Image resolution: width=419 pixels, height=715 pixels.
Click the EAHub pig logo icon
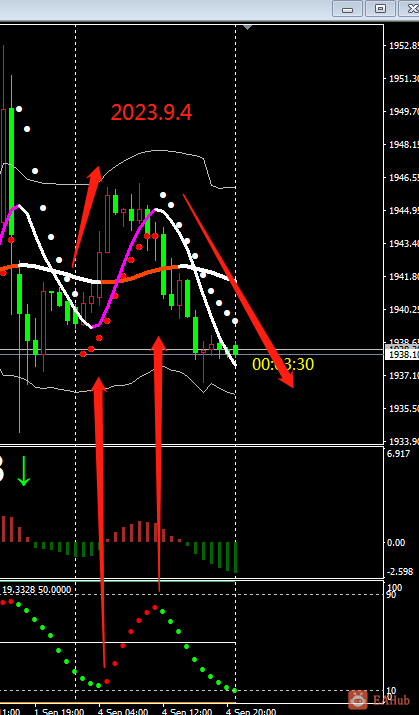(x=358, y=700)
